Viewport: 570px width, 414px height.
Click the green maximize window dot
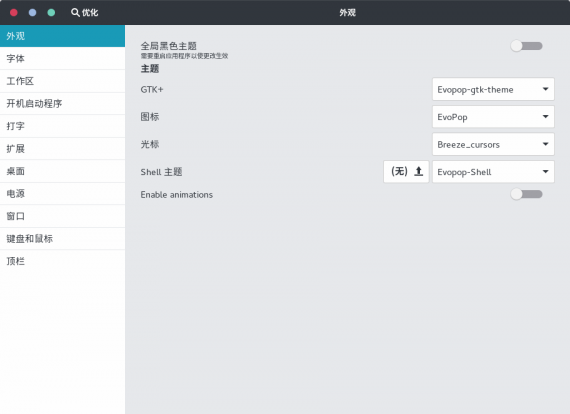click(51, 13)
